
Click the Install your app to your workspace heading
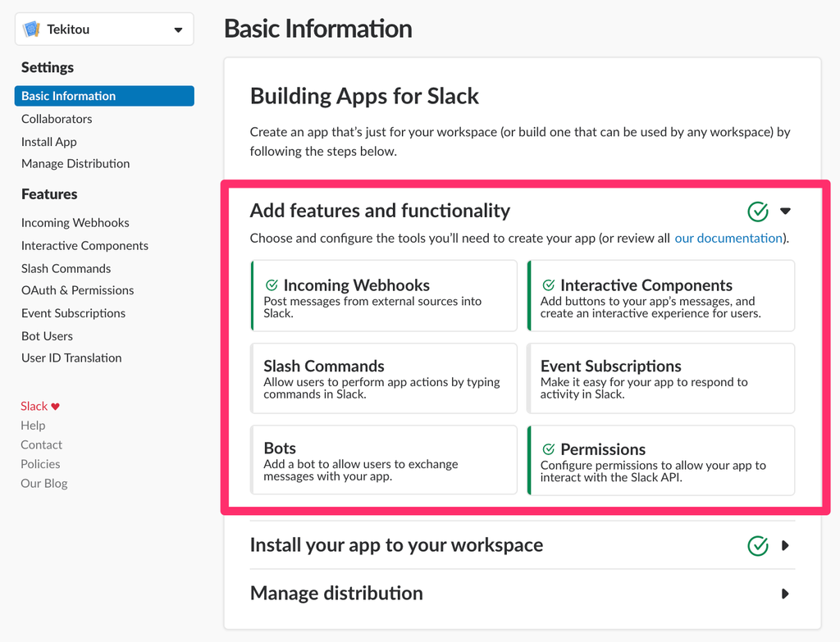click(x=396, y=545)
